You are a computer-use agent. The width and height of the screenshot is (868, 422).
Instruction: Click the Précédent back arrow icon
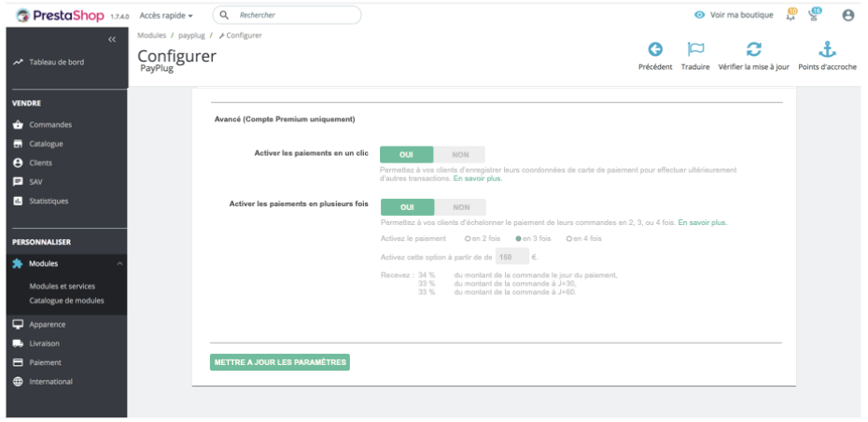click(655, 49)
